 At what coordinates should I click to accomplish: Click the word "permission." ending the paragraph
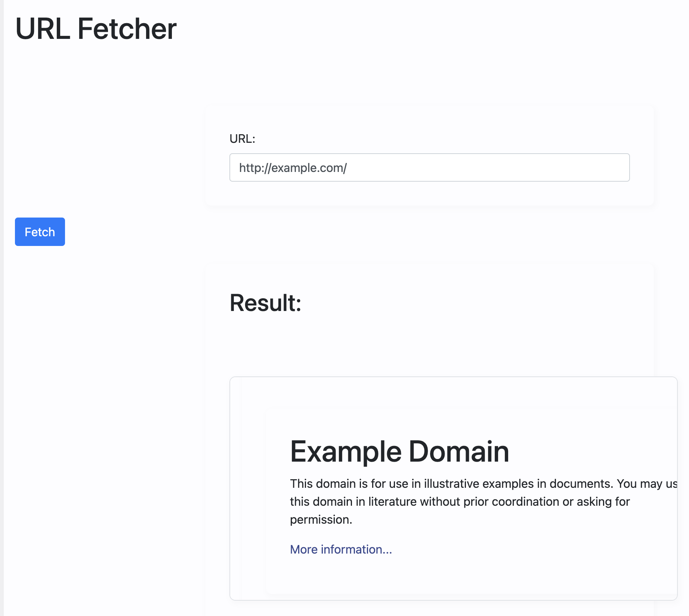pos(321,520)
